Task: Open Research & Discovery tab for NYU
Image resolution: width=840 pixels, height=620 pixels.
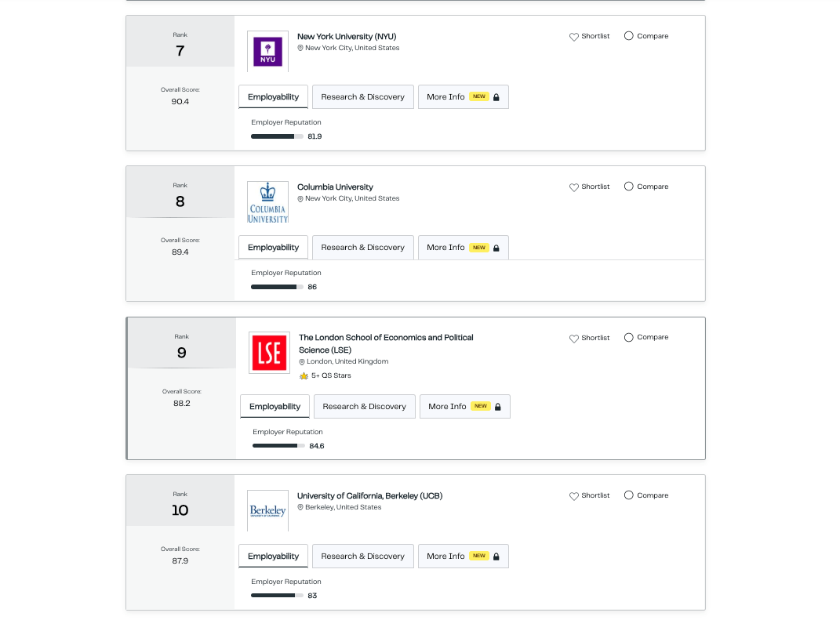Action: point(362,97)
